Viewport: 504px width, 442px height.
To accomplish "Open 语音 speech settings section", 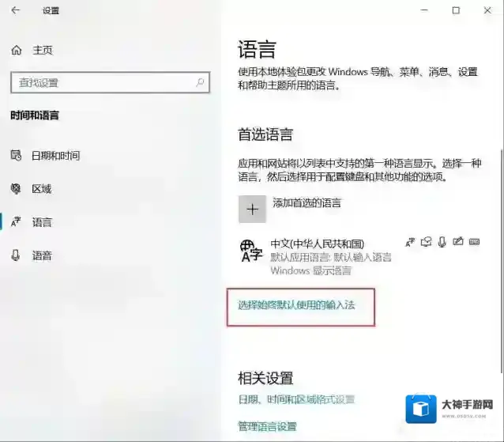I will tap(41, 255).
